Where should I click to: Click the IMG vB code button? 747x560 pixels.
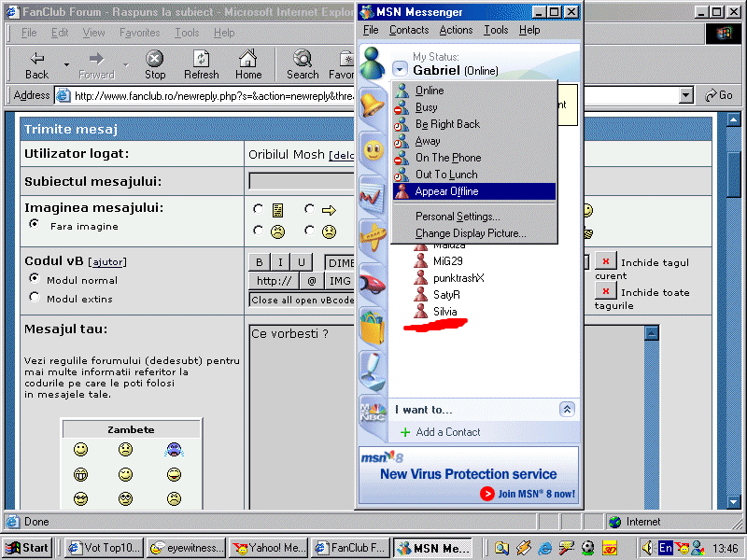click(x=340, y=281)
